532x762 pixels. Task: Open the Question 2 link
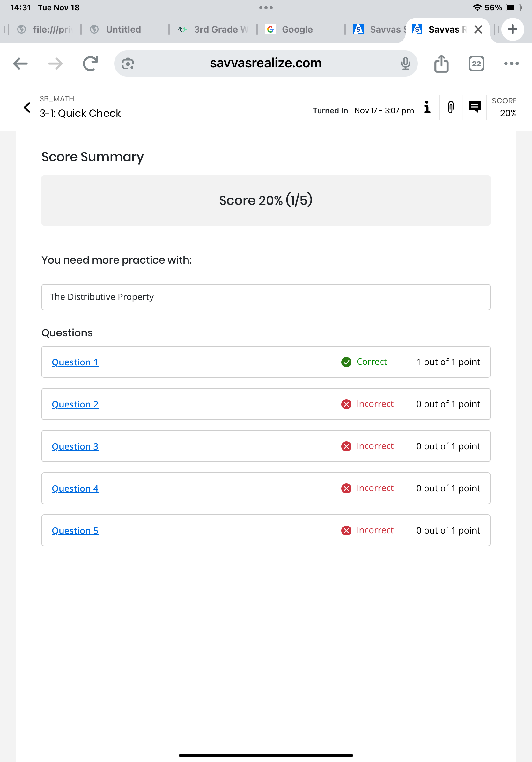click(x=75, y=404)
